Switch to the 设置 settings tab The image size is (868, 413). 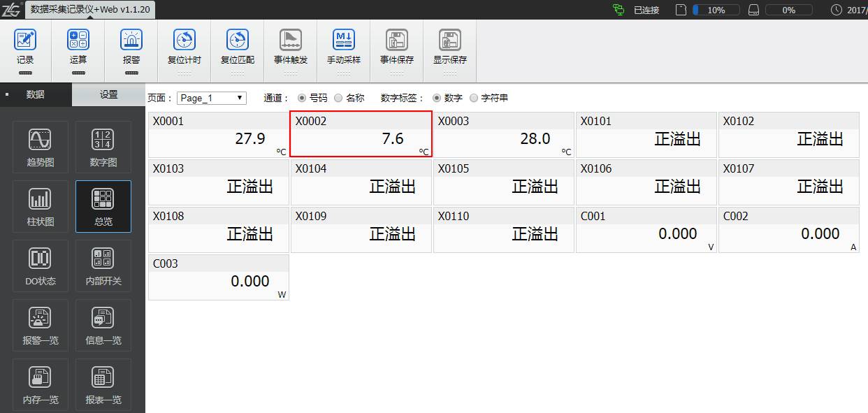click(x=108, y=95)
